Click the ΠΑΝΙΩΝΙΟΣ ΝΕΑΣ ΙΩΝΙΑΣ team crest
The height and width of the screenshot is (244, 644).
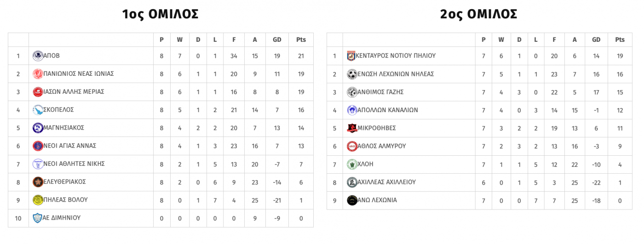(38, 74)
